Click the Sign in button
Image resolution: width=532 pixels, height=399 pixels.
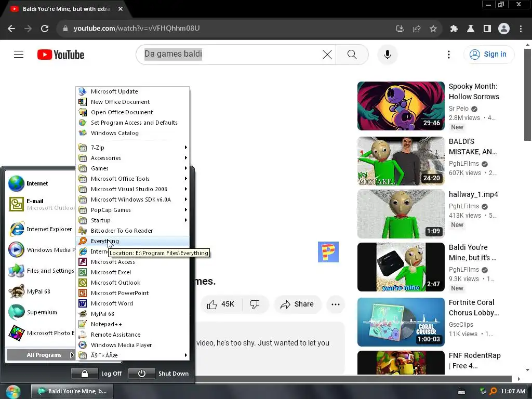point(488,54)
